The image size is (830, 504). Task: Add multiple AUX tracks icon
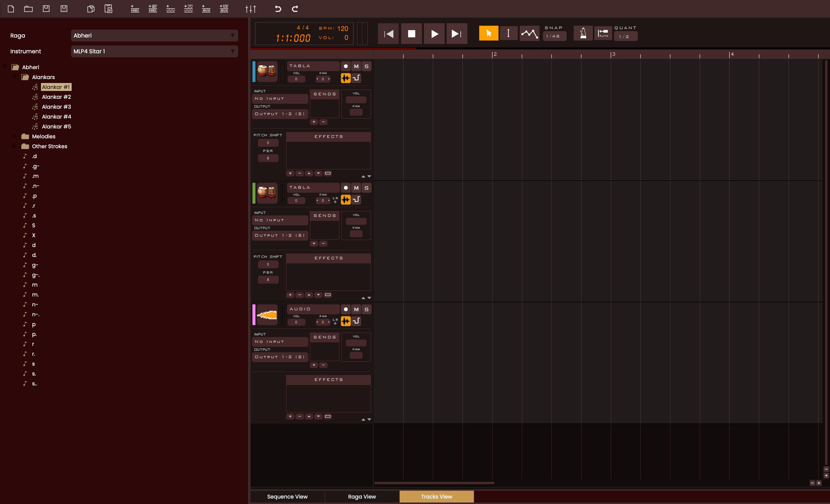(x=224, y=9)
